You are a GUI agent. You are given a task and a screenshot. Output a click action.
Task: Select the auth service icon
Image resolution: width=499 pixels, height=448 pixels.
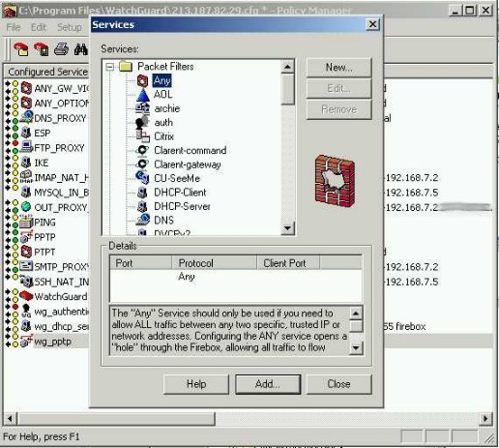tap(142, 123)
